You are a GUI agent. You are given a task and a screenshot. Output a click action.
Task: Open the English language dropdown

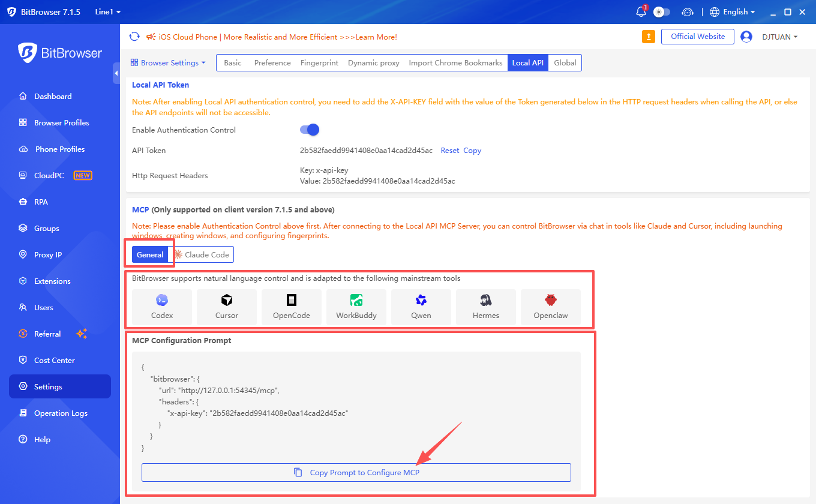click(739, 12)
